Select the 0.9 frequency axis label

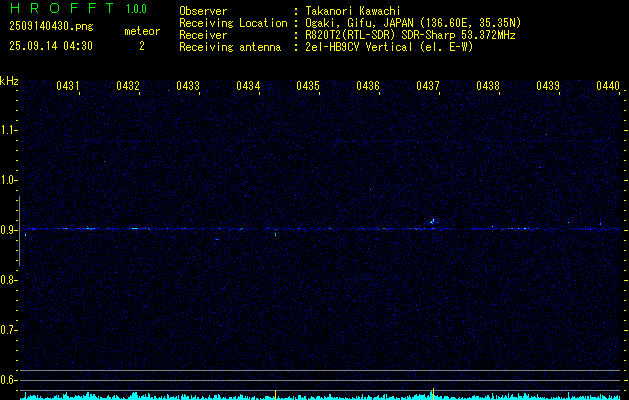(x=10, y=230)
